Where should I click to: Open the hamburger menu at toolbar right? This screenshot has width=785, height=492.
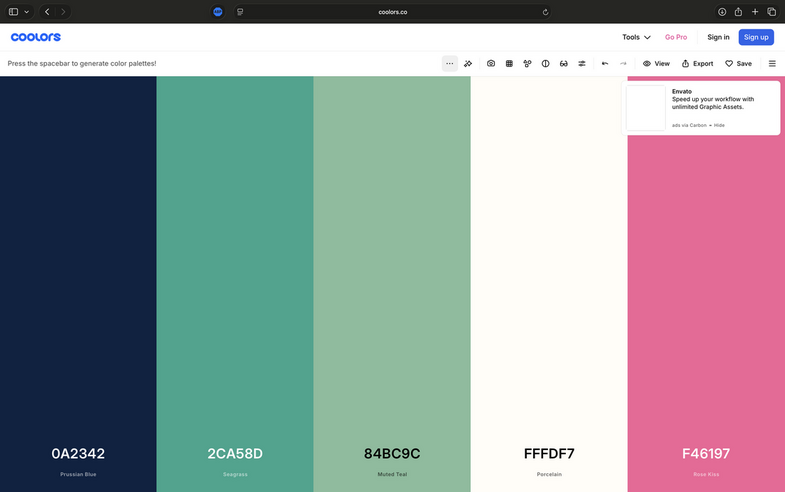coord(772,63)
